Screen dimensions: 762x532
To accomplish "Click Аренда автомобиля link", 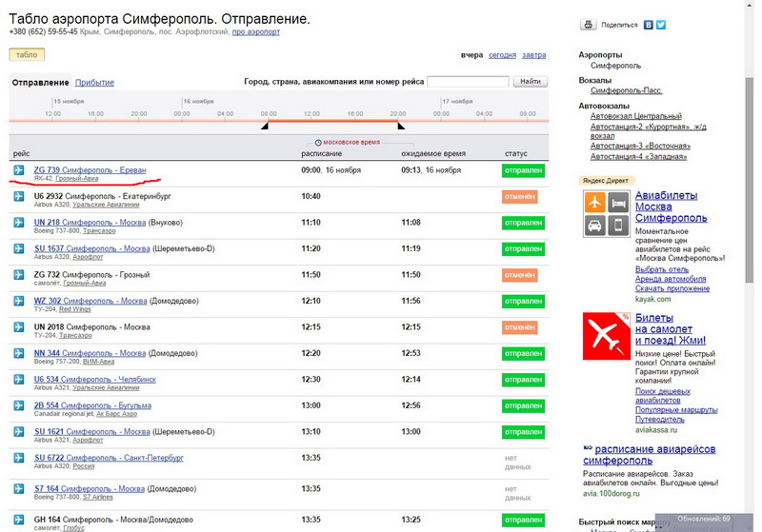I will 671,279.
